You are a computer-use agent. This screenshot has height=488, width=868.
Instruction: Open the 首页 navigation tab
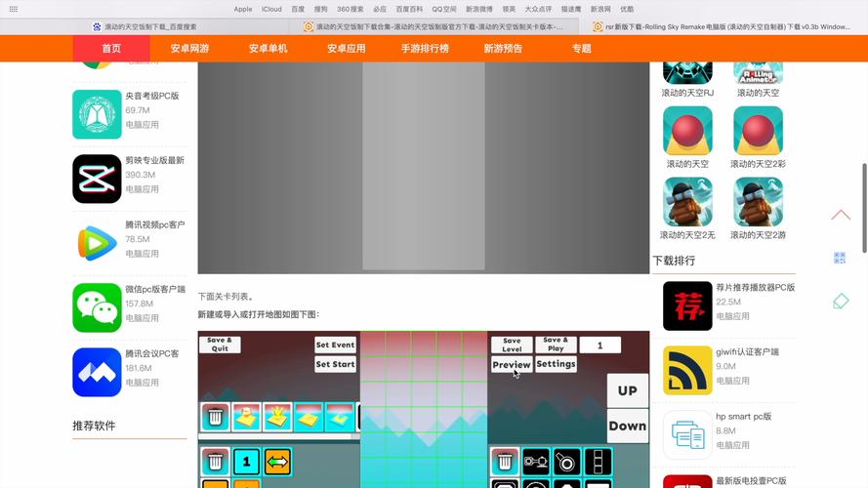pyautogui.click(x=111, y=49)
